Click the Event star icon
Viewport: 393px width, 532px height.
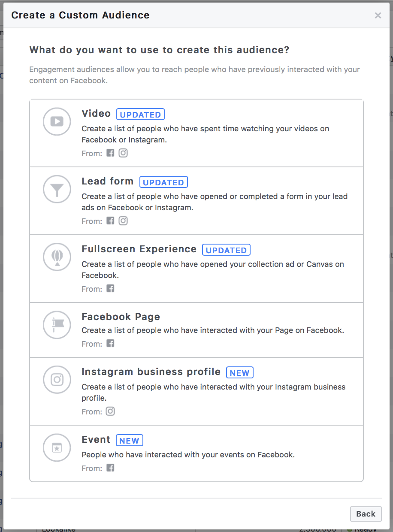coord(57,447)
